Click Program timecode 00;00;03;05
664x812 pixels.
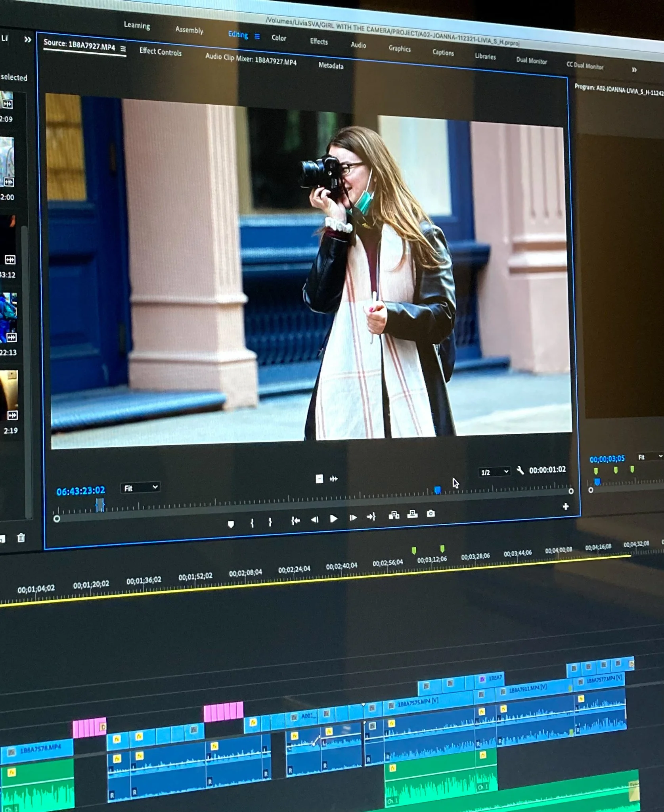pos(607,459)
